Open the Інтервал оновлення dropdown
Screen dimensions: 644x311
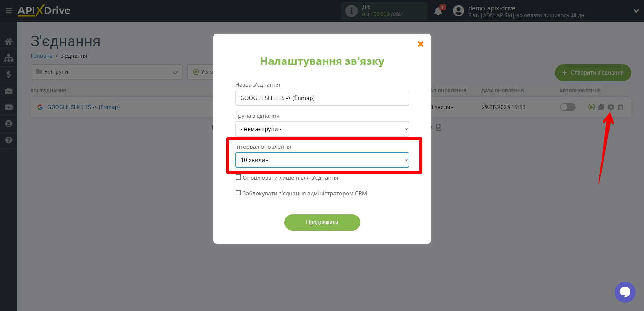[x=322, y=160]
